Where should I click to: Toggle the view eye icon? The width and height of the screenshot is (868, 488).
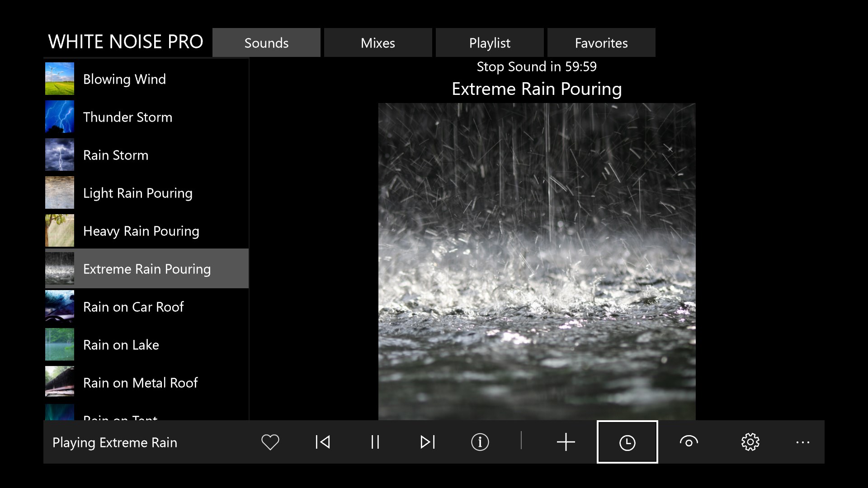coord(689,442)
